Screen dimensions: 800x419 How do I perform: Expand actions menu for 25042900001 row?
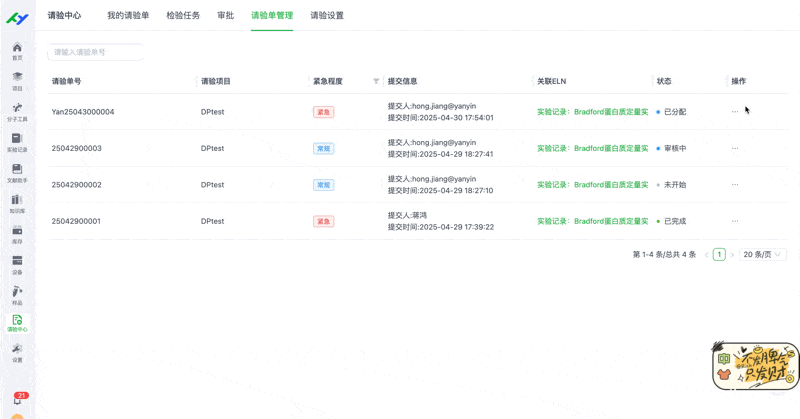pos(735,221)
